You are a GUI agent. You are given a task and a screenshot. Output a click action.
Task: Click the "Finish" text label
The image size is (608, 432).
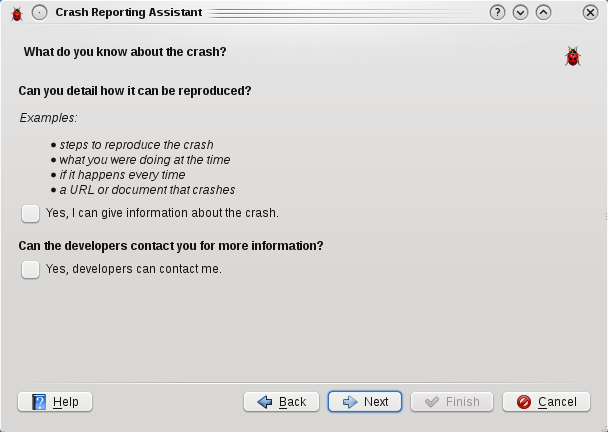click(463, 402)
